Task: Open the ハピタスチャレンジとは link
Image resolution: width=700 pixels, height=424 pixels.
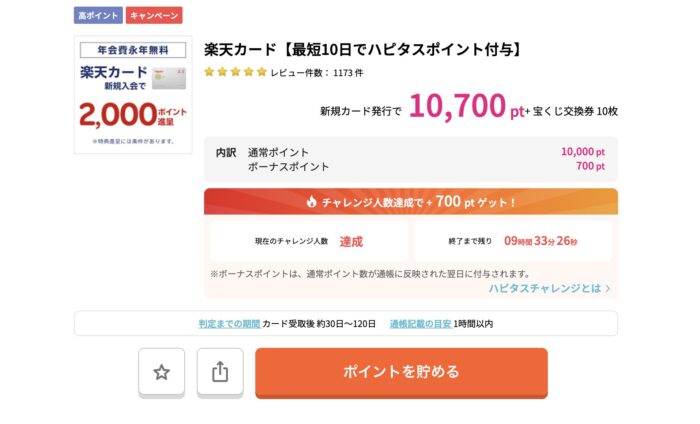Action: pos(544,288)
